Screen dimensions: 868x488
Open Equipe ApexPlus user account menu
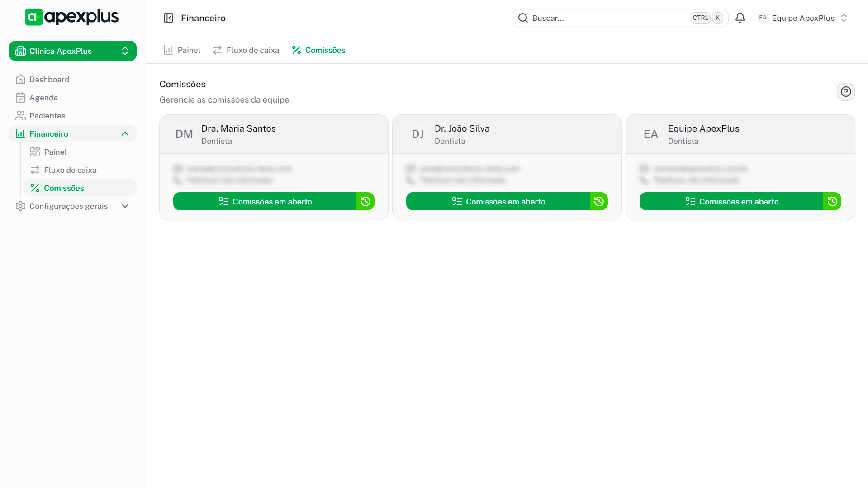coord(802,18)
